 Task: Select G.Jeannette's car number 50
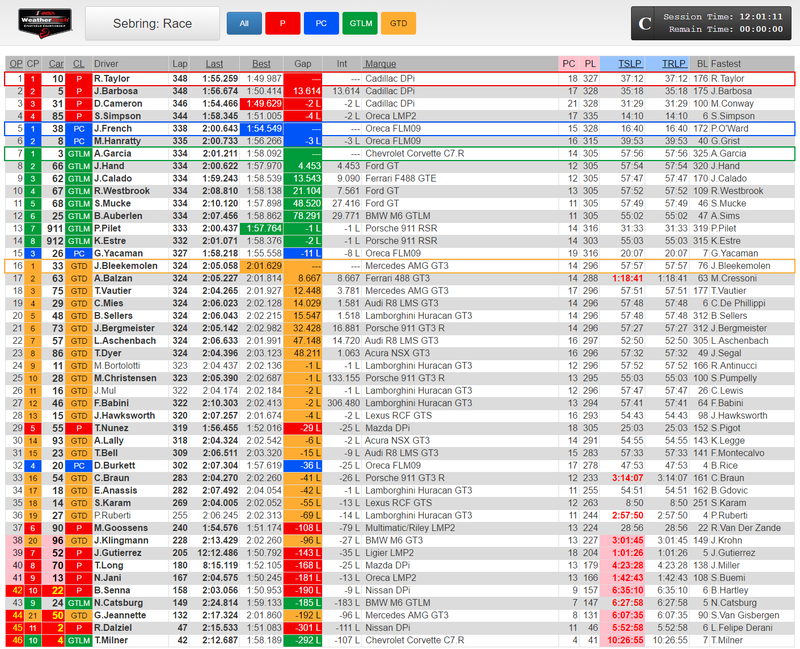tap(57, 616)
